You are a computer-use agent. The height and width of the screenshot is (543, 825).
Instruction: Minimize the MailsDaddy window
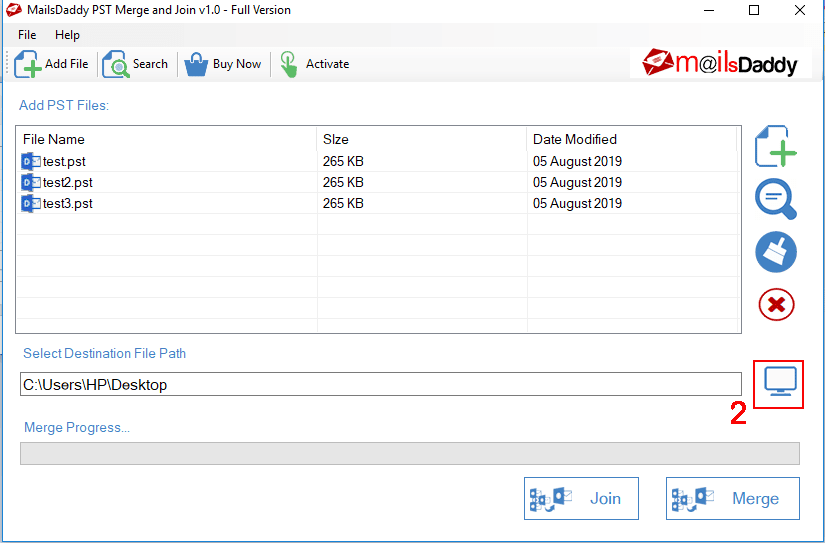pos(708,10)
